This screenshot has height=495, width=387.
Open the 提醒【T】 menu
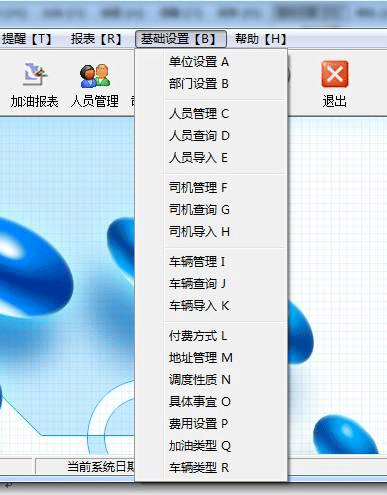(27, 39)
